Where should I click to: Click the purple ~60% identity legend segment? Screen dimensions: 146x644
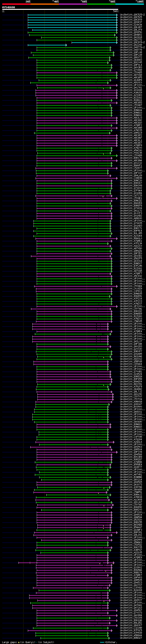tap(73, 4)
